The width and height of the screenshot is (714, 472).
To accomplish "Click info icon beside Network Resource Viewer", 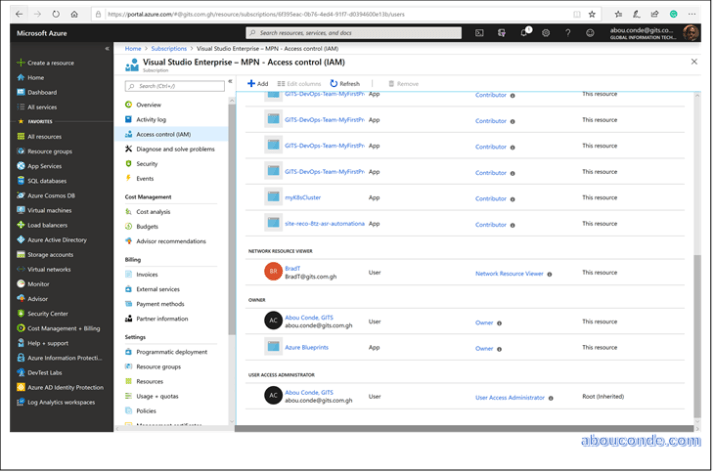I will pyautogui.click(x=550, y=273).
